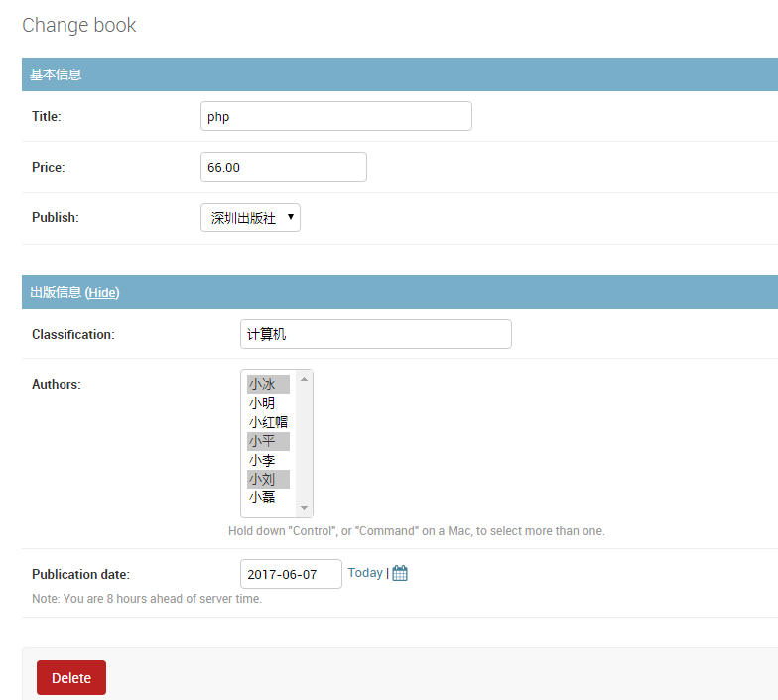The height and width of the screenshot is (700, 778).
Task: Click the Today date shortcut link
Action: coord(365,573)
